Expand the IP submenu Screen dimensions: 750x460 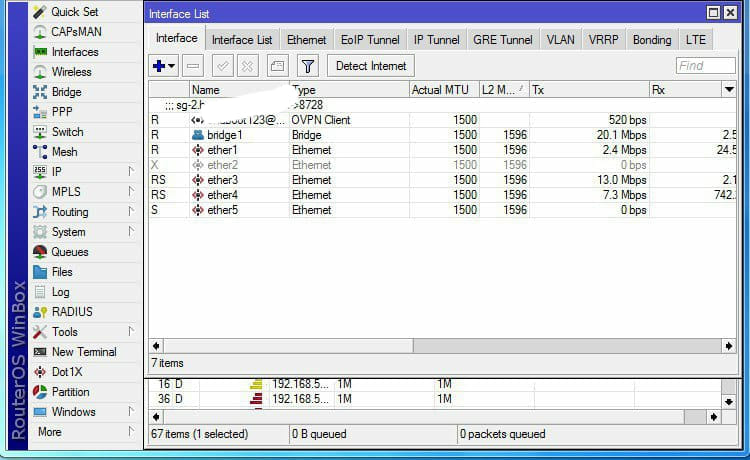tap(131, 171)
